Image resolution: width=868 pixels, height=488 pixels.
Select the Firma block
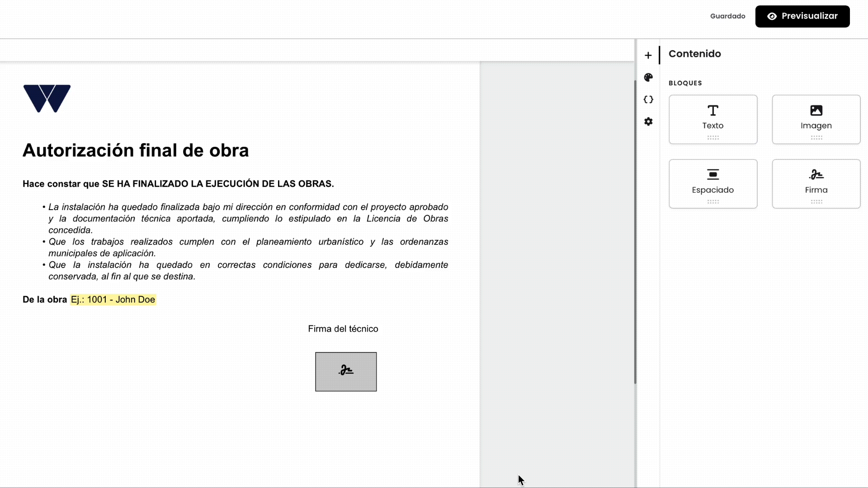pyautogui.click(x=816, y=183)
